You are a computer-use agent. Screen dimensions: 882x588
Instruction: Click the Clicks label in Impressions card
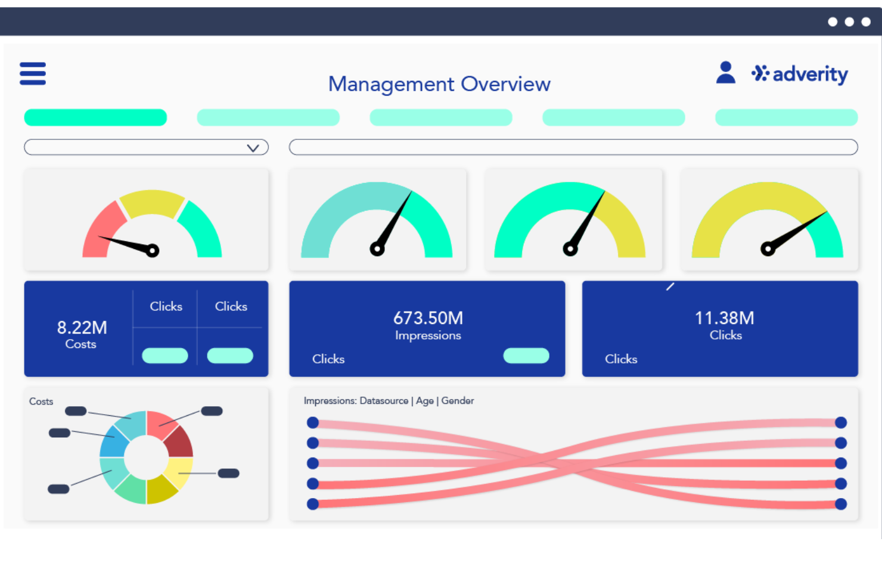pyautogui.click(x=328, y=359)
